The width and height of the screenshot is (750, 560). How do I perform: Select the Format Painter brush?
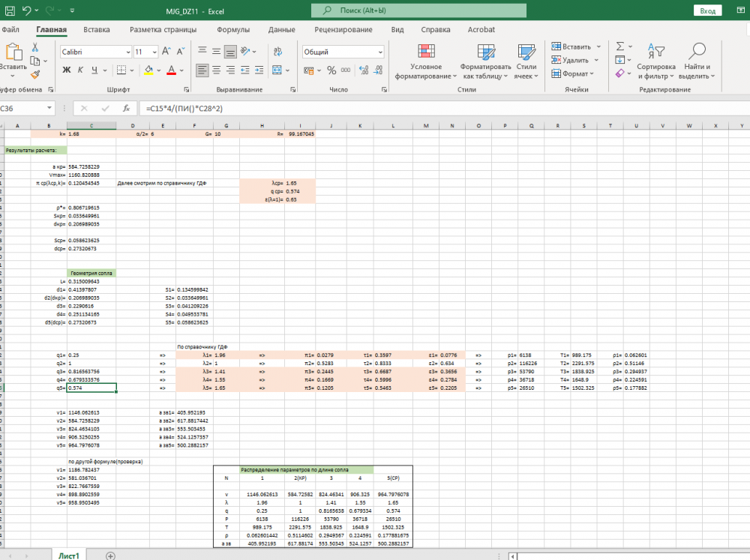tap(35, 74)
